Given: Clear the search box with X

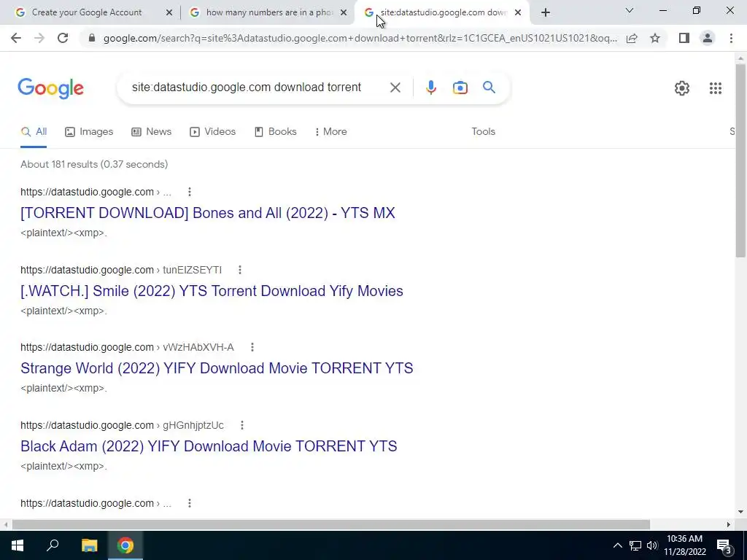Looking at the screenshot, I should pos(395,87).
